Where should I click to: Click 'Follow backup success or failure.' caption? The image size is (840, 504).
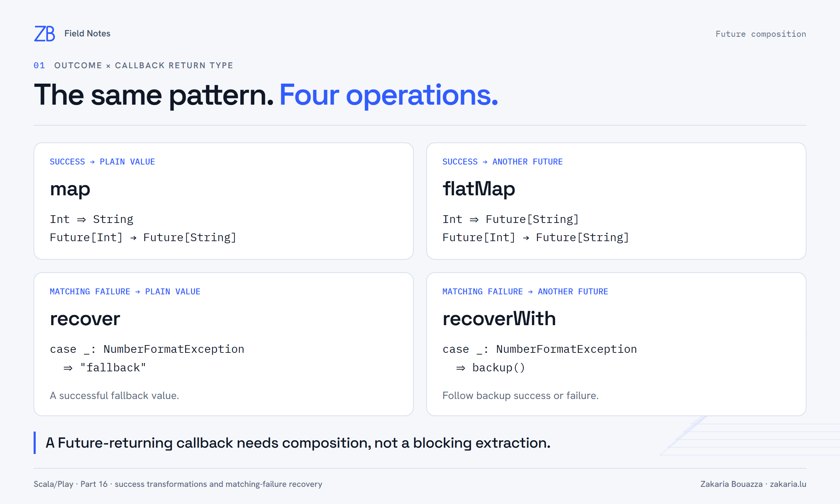520,395
